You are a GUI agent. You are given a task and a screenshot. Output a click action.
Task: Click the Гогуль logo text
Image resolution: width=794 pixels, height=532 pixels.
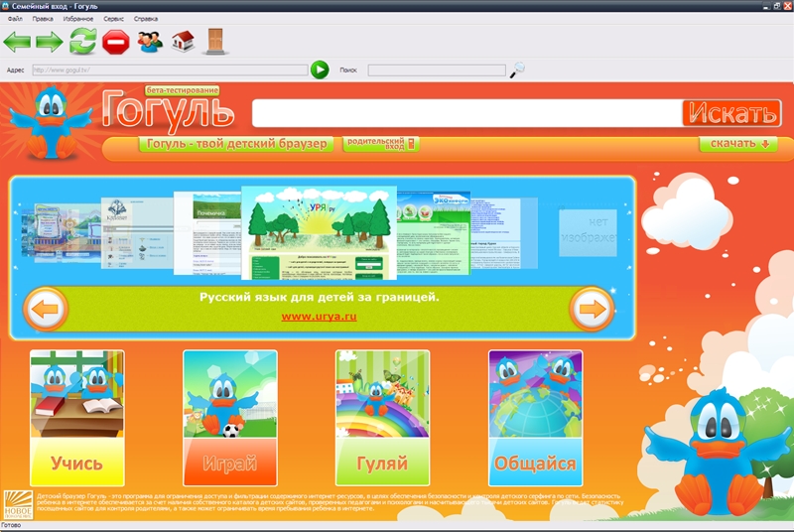[x=168, y=111]
